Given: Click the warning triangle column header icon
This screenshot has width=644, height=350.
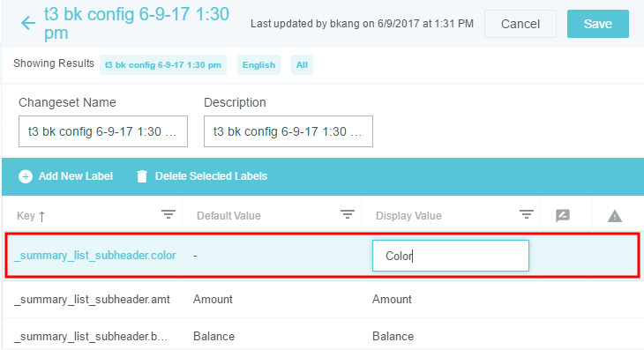Looking at the screenshot, I should click(615, 216).
